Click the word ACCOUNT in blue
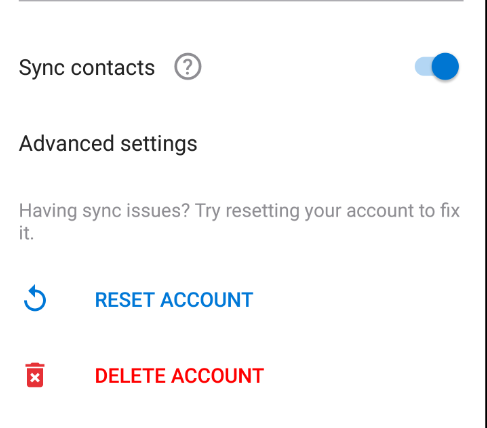The image size is (487, 428). click(x=207, y=300)
